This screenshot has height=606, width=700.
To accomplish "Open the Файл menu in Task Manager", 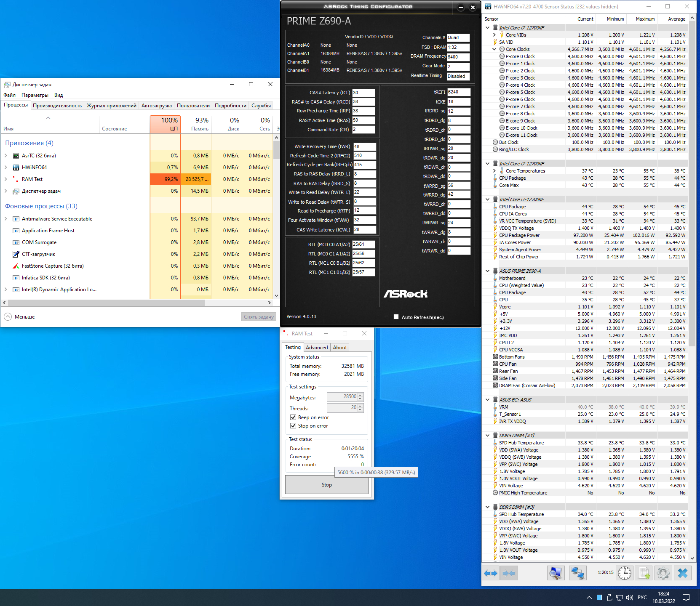I will point(9,95).
